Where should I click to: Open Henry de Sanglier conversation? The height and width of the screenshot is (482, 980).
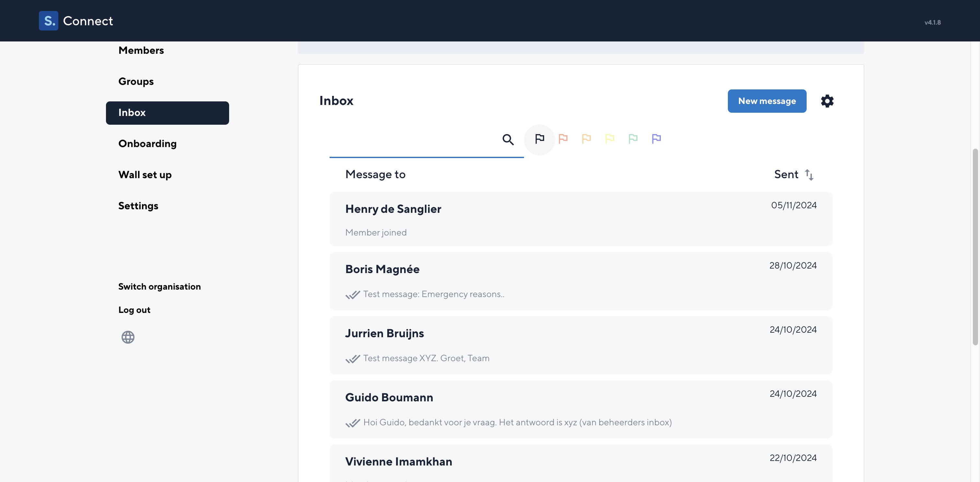(x=580, y=219)
